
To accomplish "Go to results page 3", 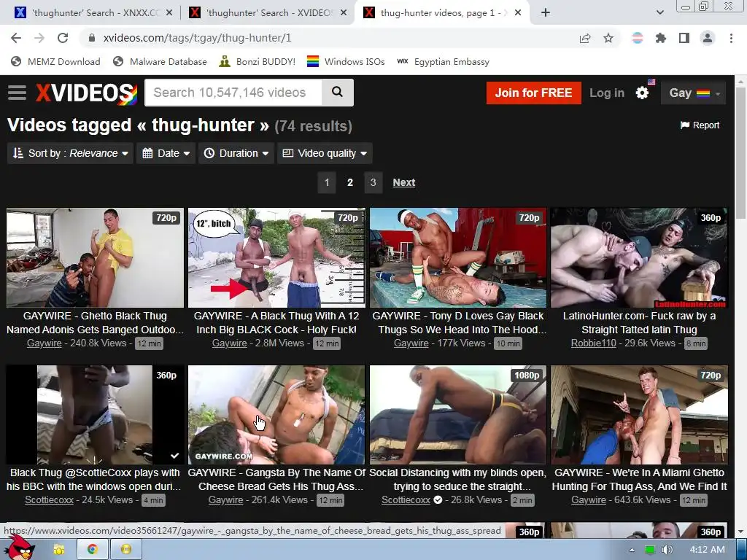I will [x=373, y=182].
